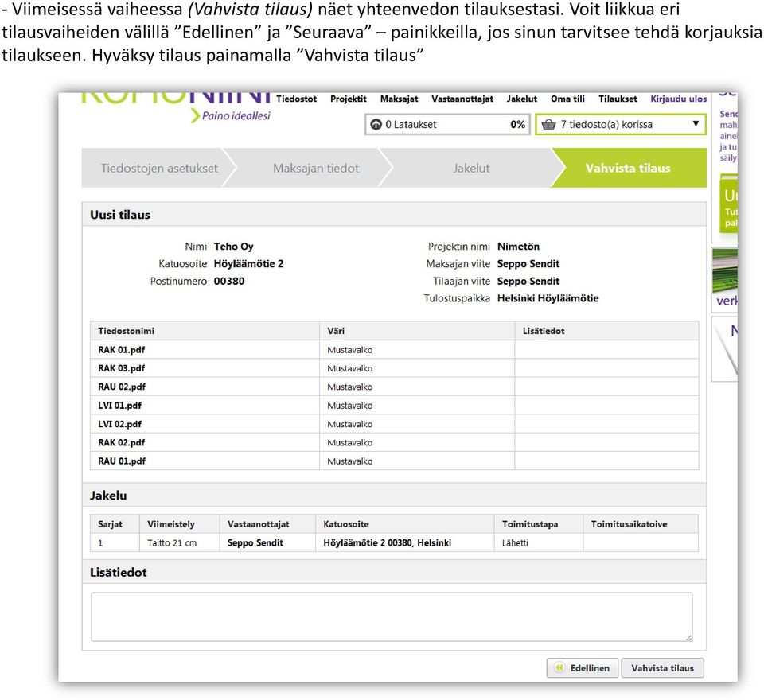
Task: Select the Vahvista tilaus step tab
Action: click(x=628, y=168)
